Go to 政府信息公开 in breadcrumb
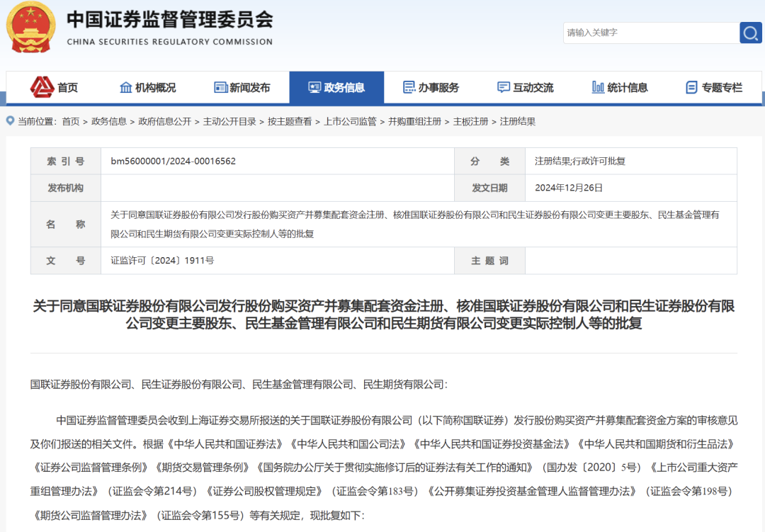The height and width of the screenshot is (532, 765). tap(164, 121)
